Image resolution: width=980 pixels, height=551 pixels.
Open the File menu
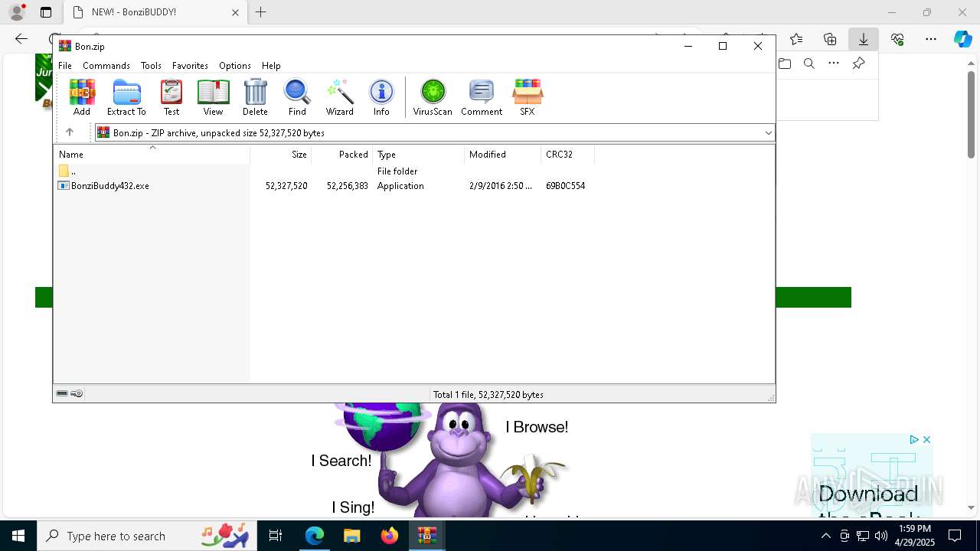65,66
